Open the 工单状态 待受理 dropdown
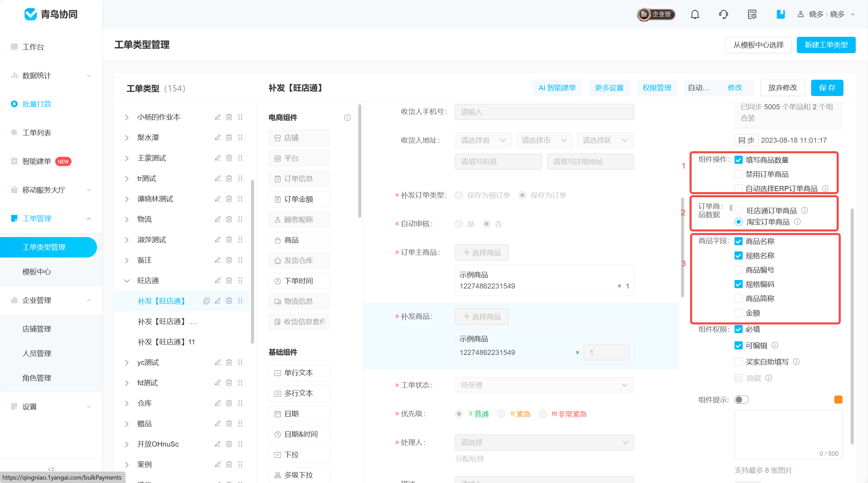Image resolution: width=868 pixels, height=483 pixels. [x=544, y=385]
